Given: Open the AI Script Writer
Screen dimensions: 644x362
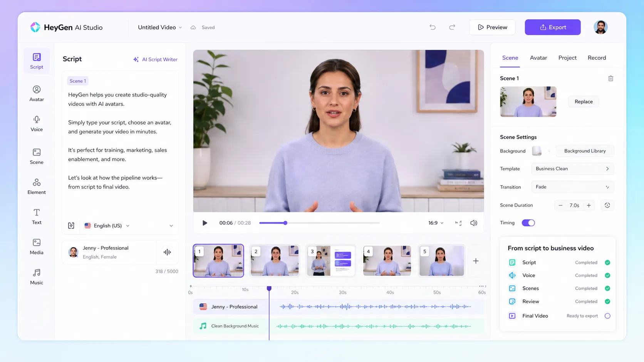Looking at the screenshot, I should tap(155, 59).
